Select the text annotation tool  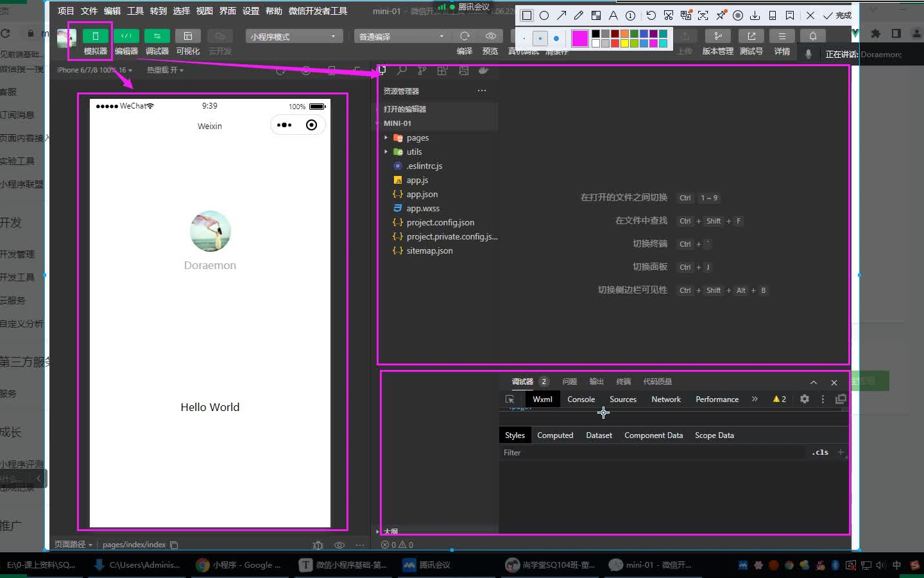613,15
